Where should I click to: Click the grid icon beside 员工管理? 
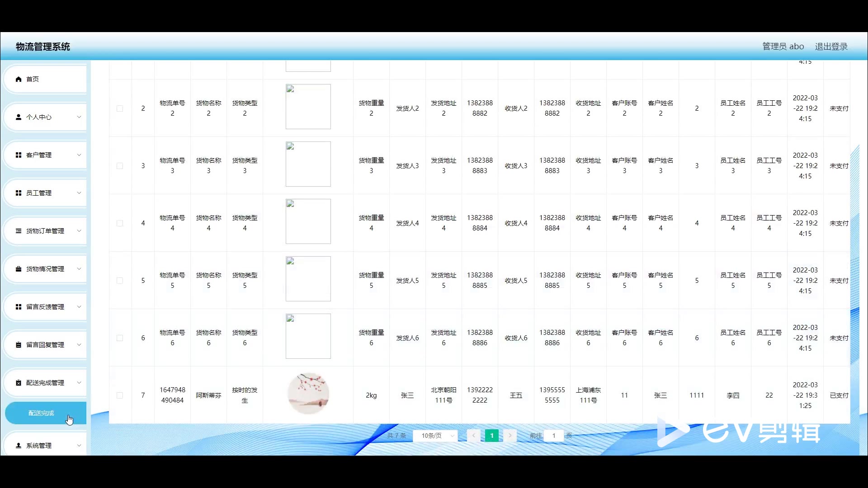point(19,193)
